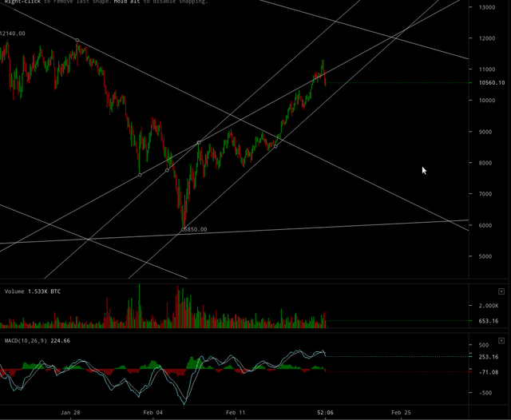511x420 pixels.
Task: Click the Feb 11 date label
Action: click(236, 413)
